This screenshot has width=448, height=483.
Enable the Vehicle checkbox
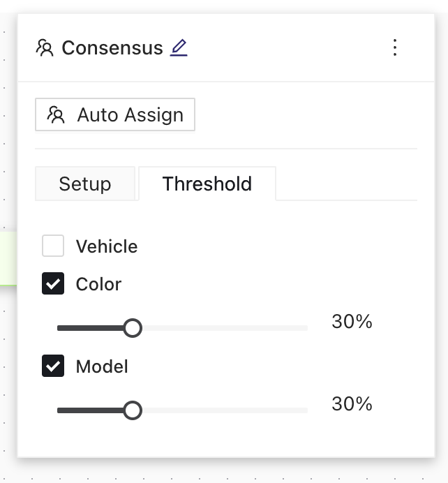[x=53, y=246]
